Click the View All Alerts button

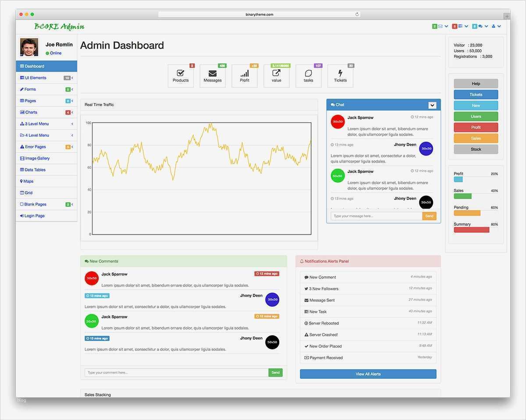click(368, 374)
